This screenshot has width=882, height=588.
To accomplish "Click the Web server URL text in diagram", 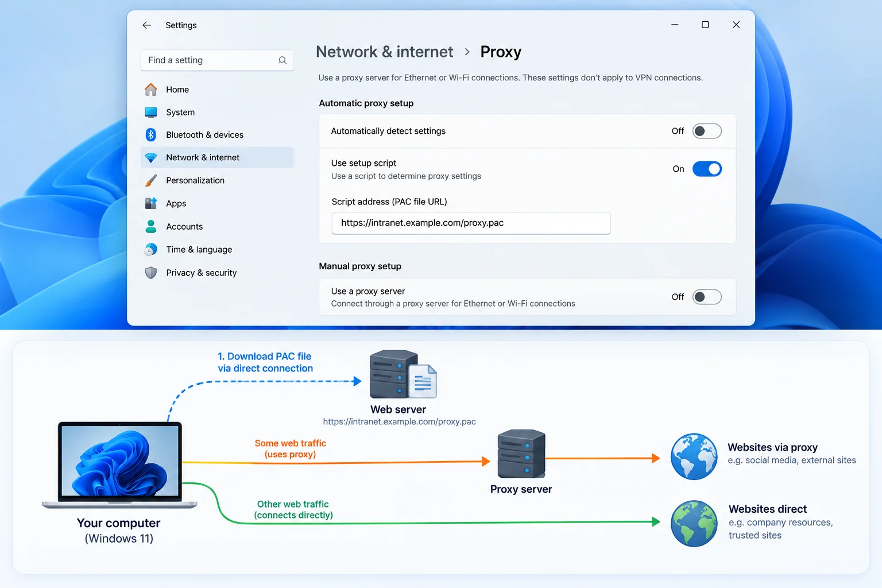I will point(399,421).
